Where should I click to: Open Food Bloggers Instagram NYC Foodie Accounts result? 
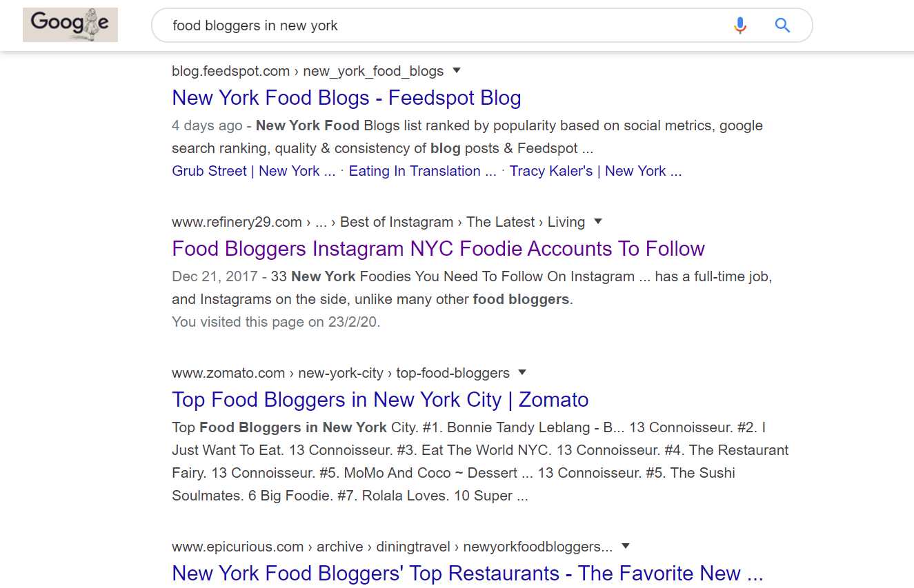pyautogui.click(x=438, y=249)
